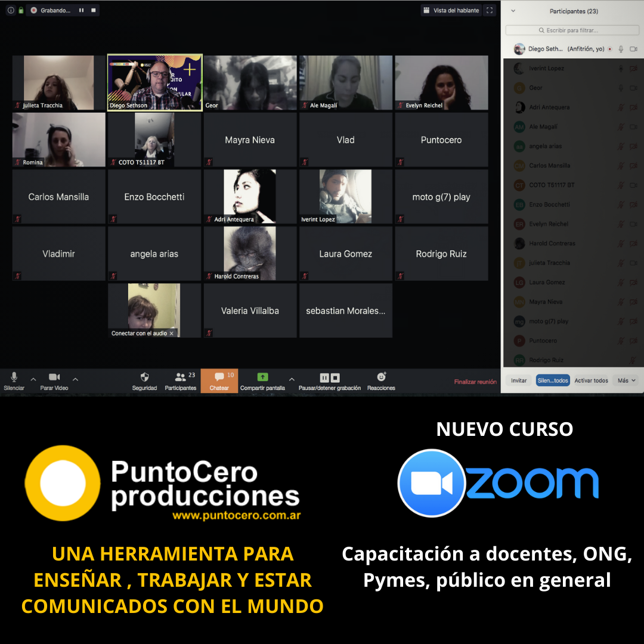Stop recording from the top bar
Viewport: 644px width, 644px height.
tap(94, 10)
